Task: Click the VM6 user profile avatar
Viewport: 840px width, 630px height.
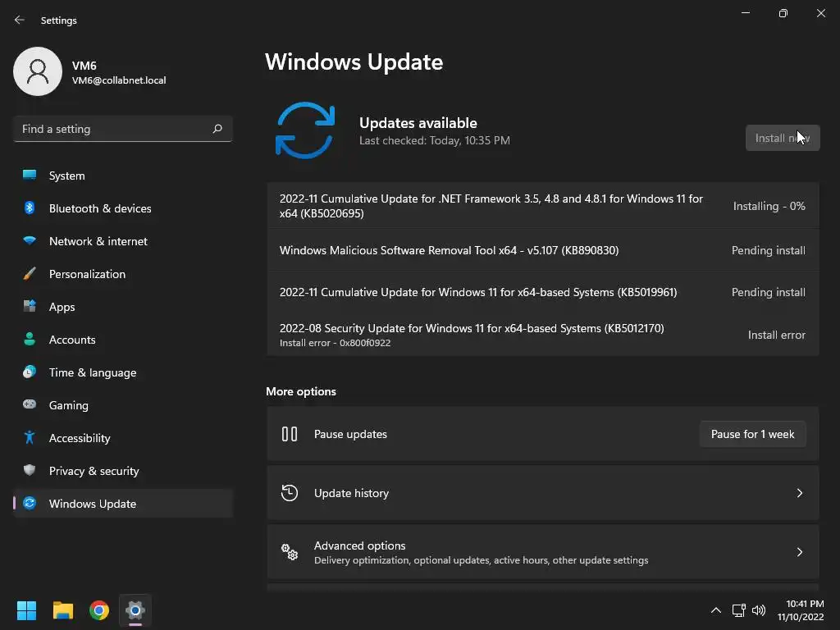Action: click(38, 71)
